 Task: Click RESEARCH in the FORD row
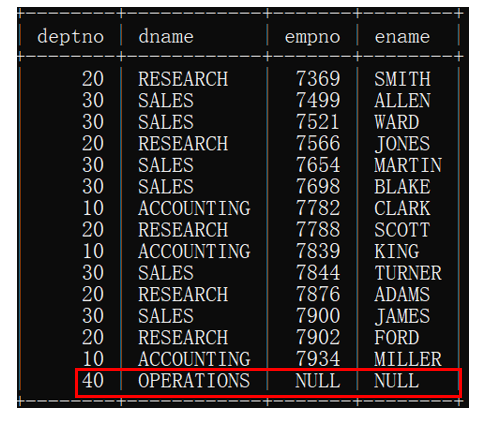(183, 337)
